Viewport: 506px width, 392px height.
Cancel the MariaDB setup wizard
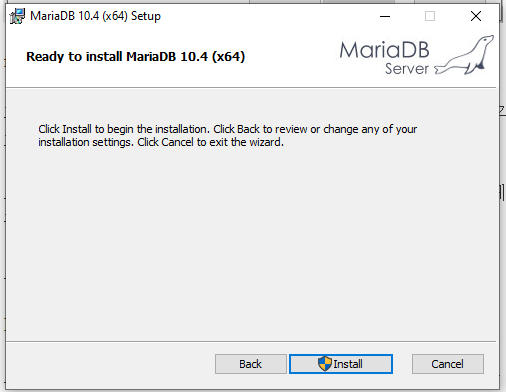(448, 364)
